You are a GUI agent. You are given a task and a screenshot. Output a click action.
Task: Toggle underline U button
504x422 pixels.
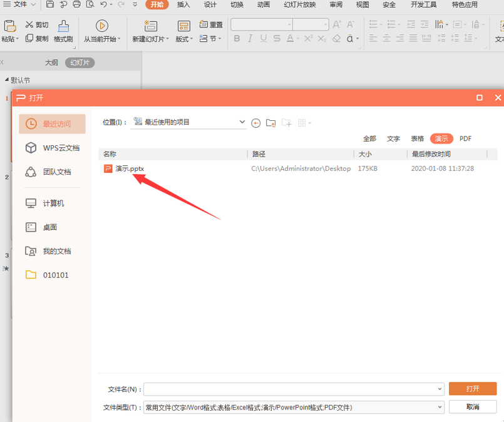click(264, 39)
